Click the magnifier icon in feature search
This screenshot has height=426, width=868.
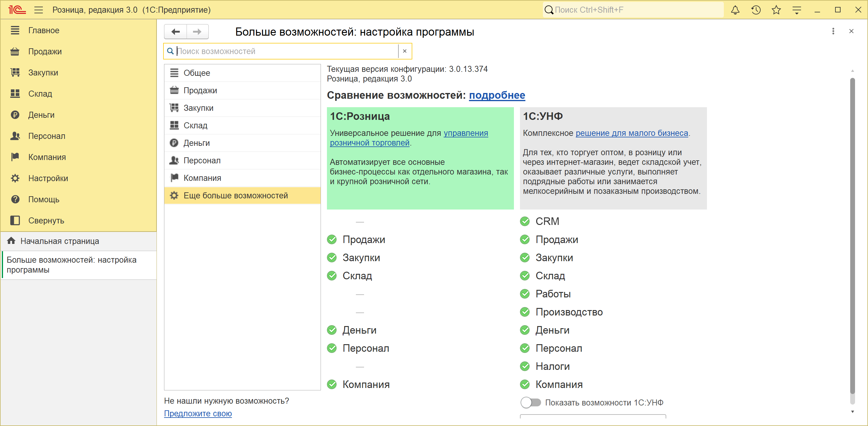[x=170, y=51]
